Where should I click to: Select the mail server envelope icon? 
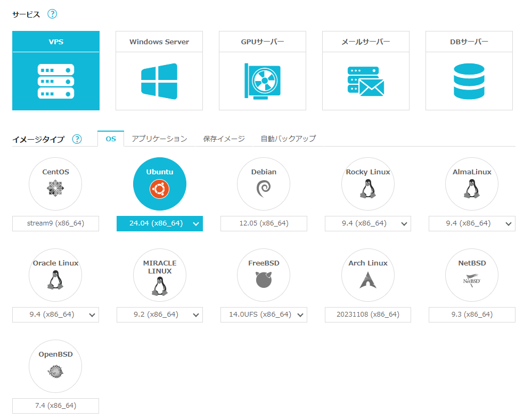point(366,82)
